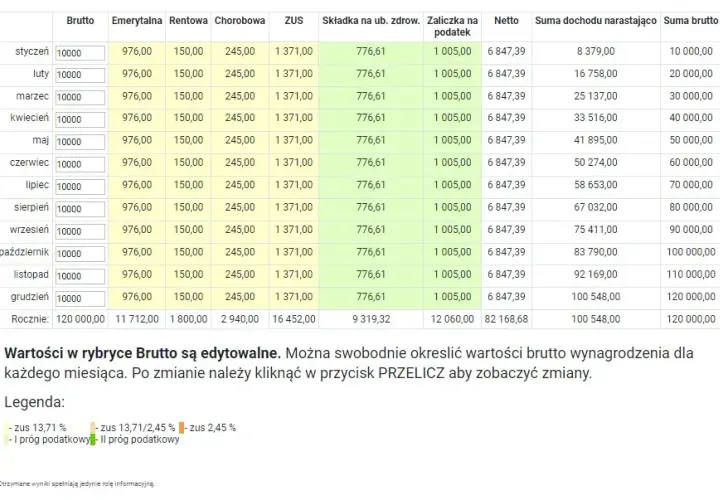Click the orange zus 2,45 % legend swatch
The height and width of the screenshot is (500, 720).
(x=181, y=427)
